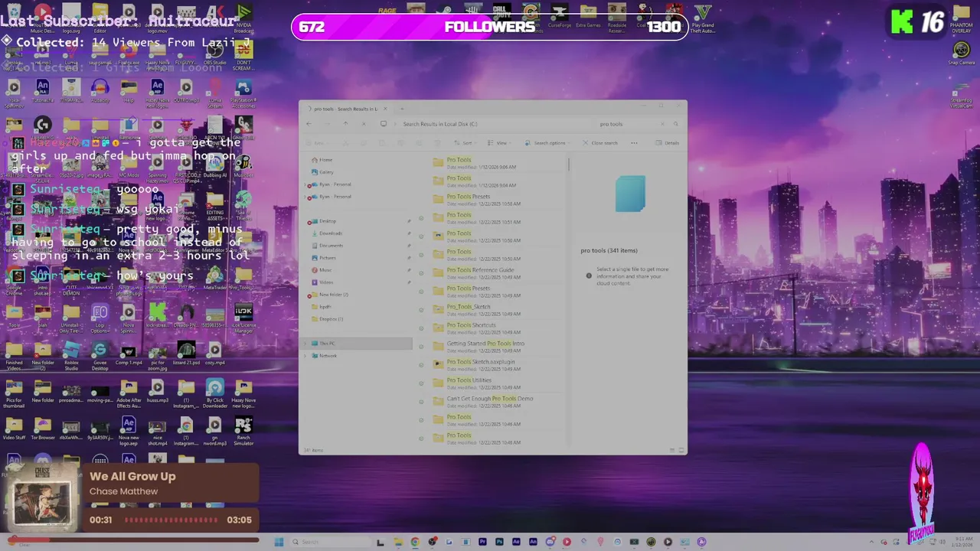This screenshot has width=980, height=551.
Task: Open the Roblox Studio desktop icon
Action: (71, 356)
